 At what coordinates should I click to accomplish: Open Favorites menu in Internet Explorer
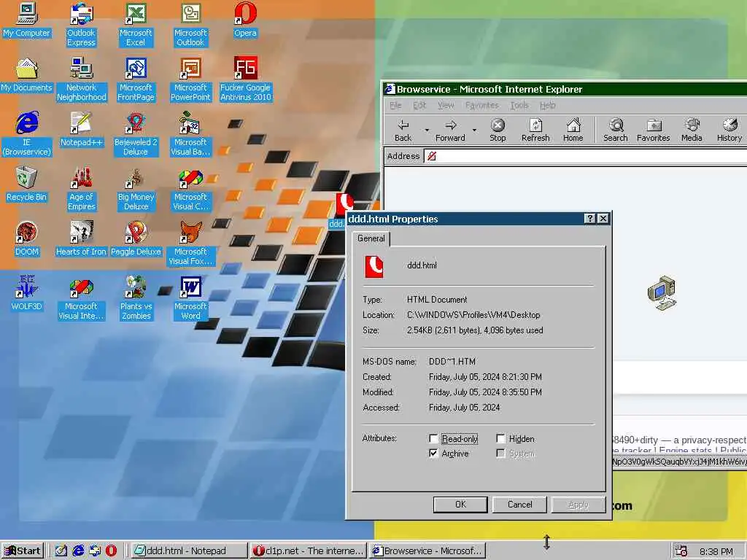coord(481,105)
